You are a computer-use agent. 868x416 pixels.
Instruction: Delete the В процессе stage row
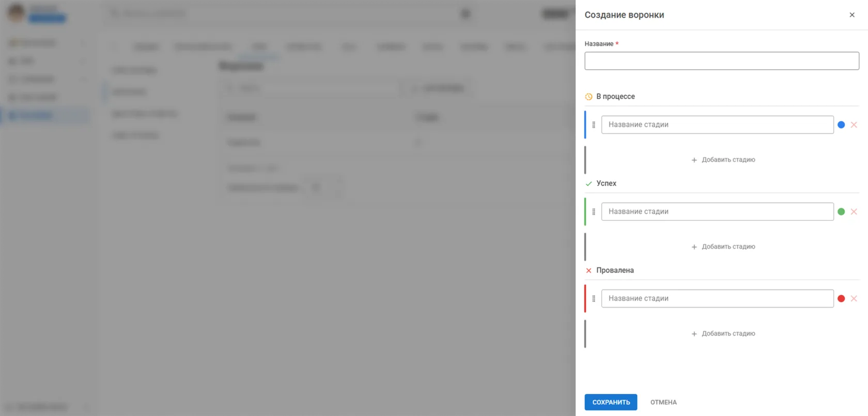[x=854, y=125]
